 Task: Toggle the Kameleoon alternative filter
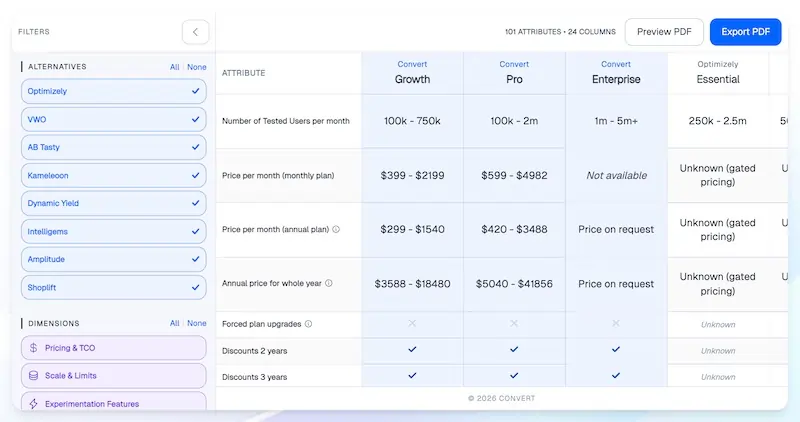point(114,176)
